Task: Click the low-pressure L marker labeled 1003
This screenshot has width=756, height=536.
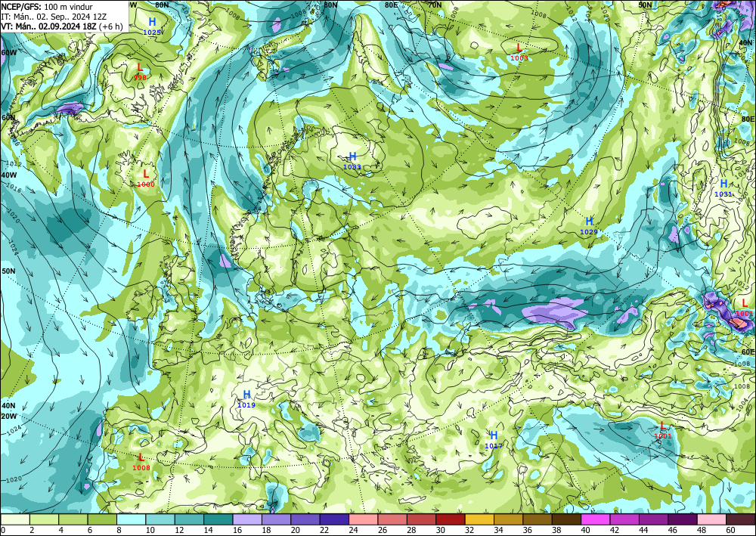Action: tap(519, 48)
